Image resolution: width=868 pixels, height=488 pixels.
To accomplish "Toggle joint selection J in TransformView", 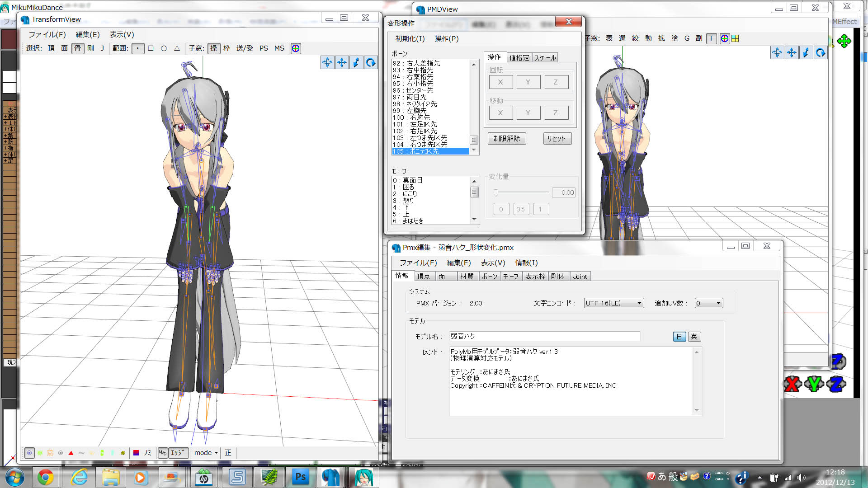I will (102, 48).
